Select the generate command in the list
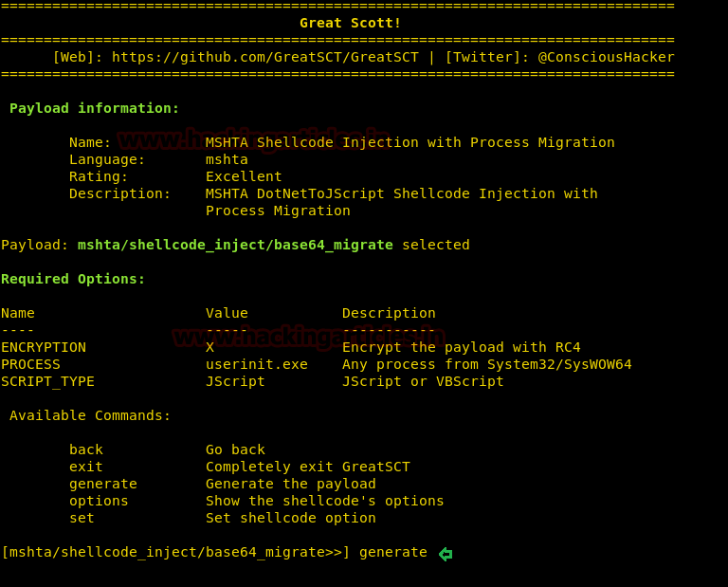 point(103,485)
